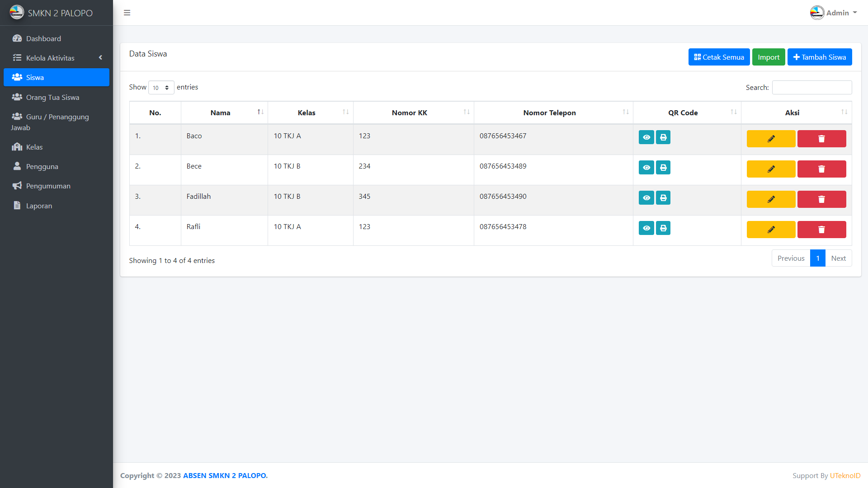This screenshot has width=868, height=488.
Task: Click the green Import button
Action: click(768, 57)
